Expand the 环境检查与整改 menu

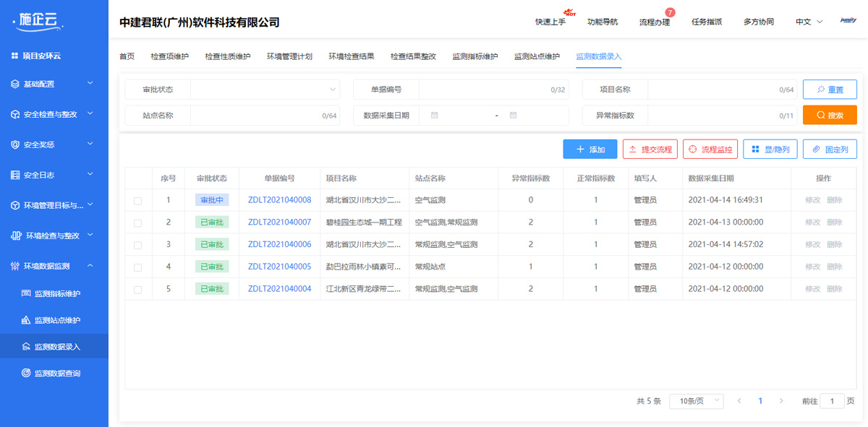[90, 236]
